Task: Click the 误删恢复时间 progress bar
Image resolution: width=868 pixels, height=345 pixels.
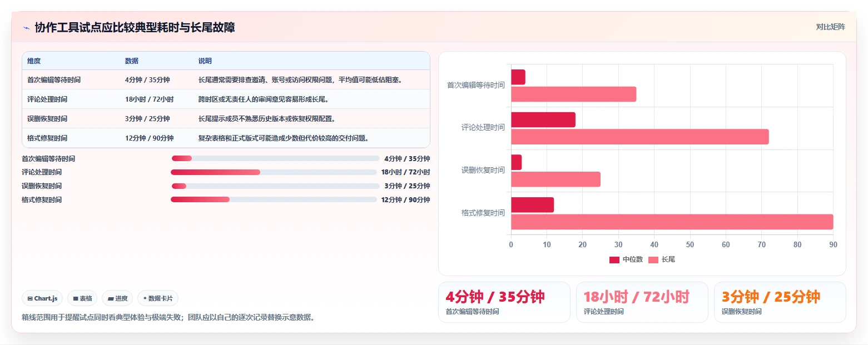Action: 275,186
